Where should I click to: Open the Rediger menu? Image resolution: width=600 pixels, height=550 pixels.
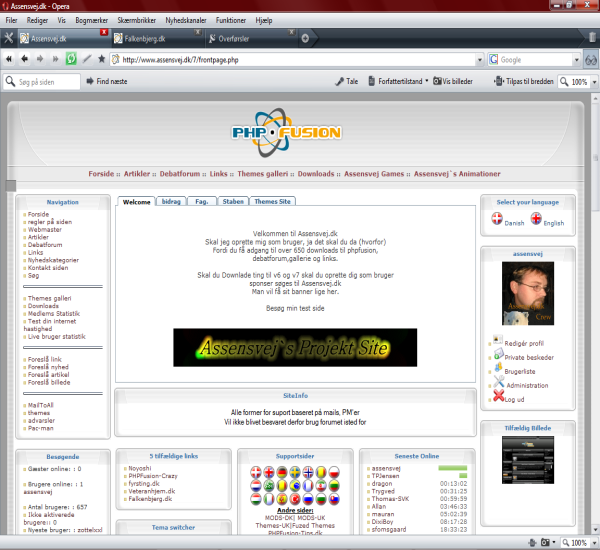click(x=37, y=20)
